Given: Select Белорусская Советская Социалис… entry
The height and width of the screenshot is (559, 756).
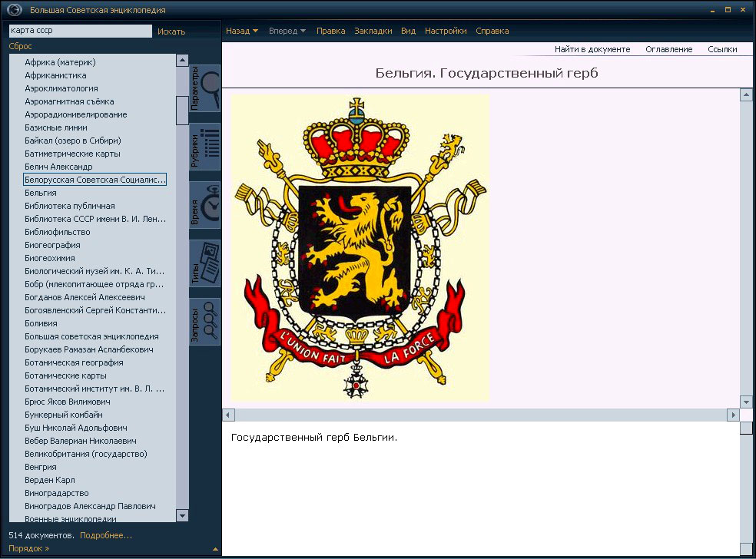Looking at the screenshot, I should click(x=95, y=179).
